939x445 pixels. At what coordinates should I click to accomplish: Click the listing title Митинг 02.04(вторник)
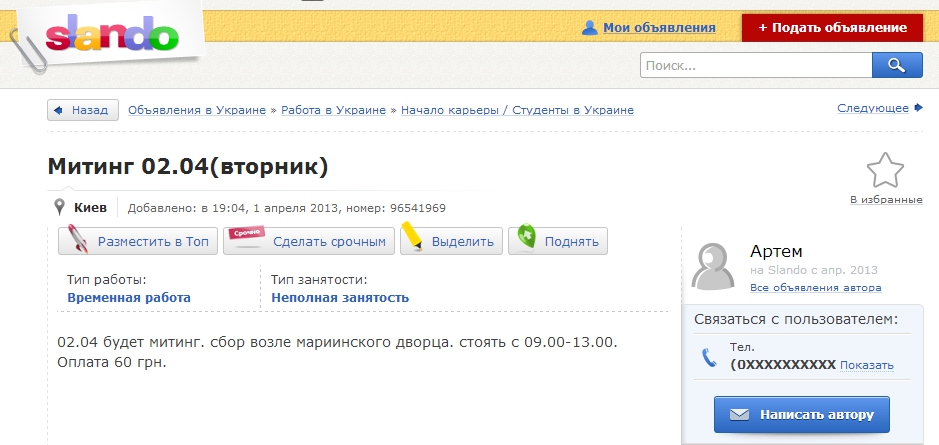[188, 167]
